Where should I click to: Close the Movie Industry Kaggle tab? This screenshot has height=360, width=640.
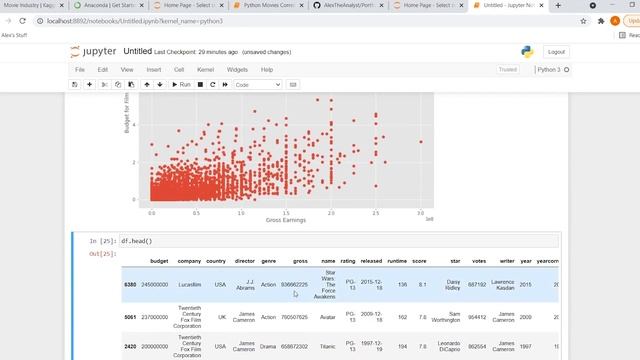tap(62, 5)
